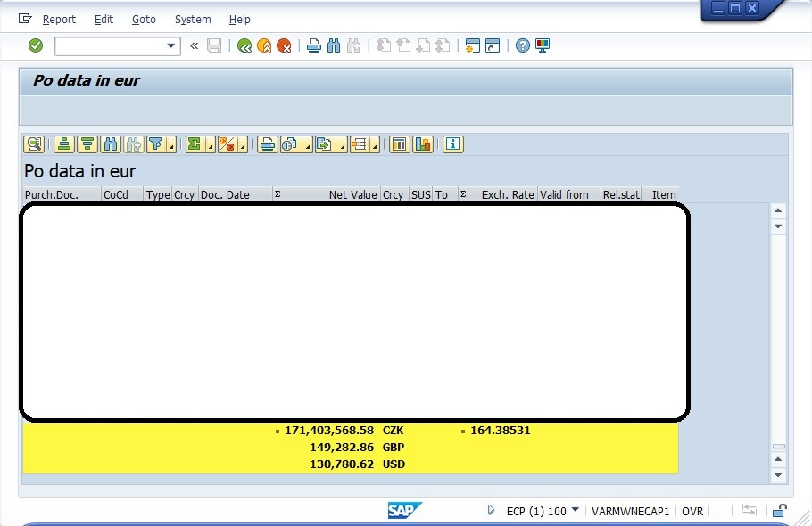Open the command field dropdown arrow
812x526 pixels.
tap(171, 45)
